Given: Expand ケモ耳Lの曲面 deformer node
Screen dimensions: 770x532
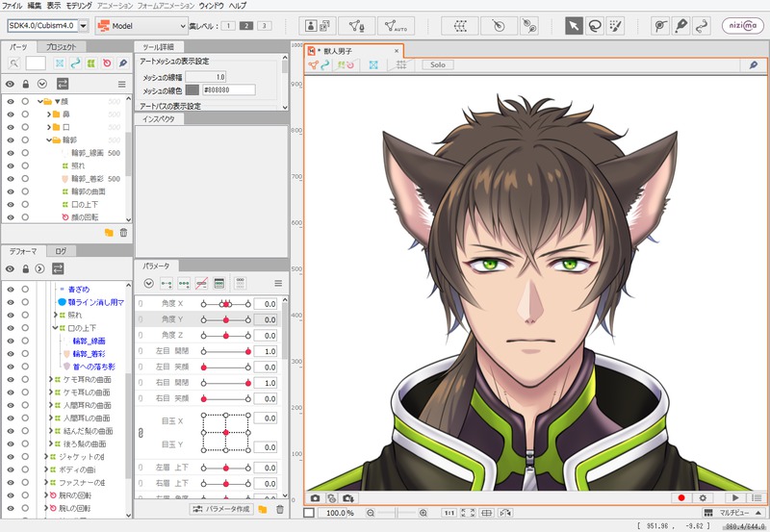Looking at the screenshot, I should tap(51, 393).
